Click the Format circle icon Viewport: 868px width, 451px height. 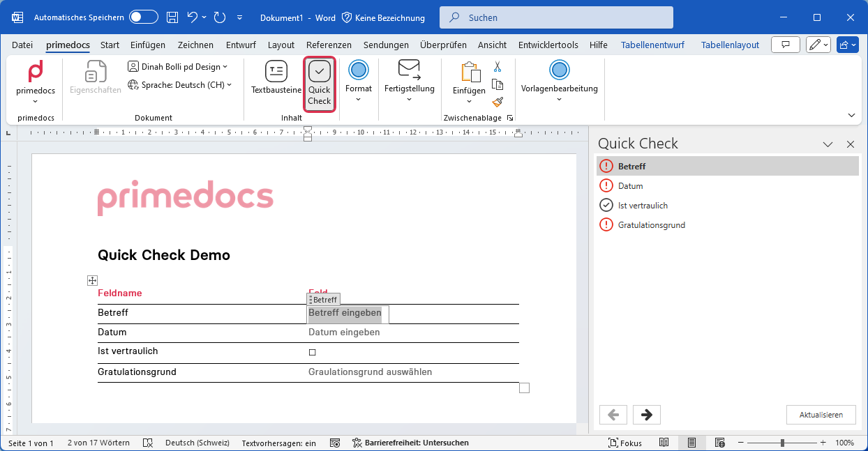click(359, 70)
